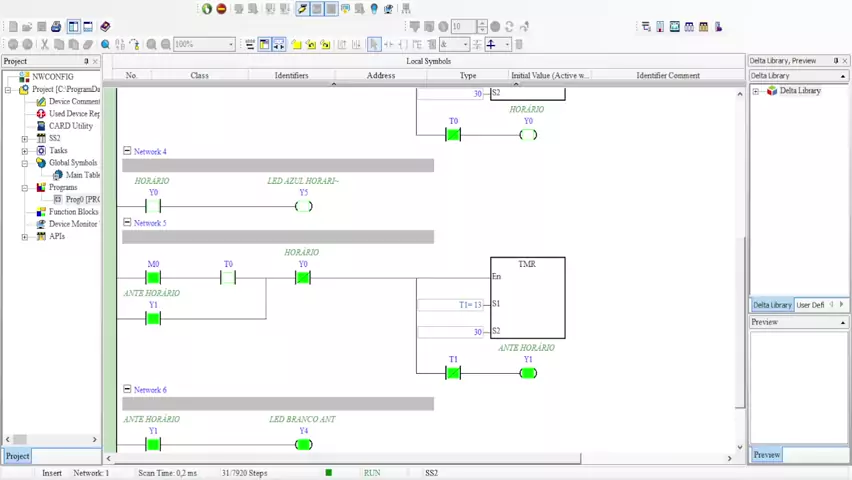Open Prog0 under Programs

pos(80,199)
